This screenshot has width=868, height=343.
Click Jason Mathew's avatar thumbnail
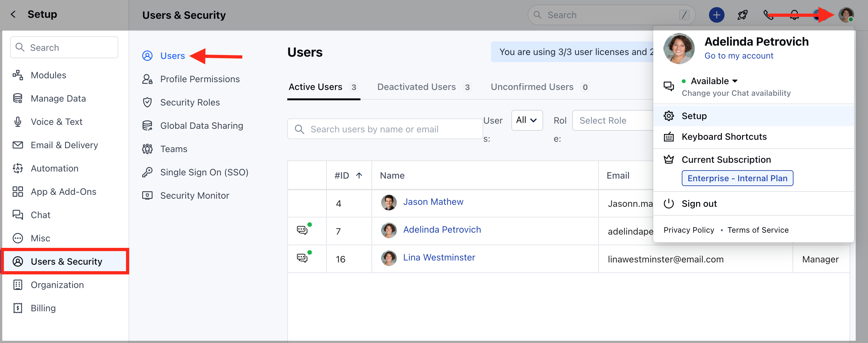coord(389,202)
